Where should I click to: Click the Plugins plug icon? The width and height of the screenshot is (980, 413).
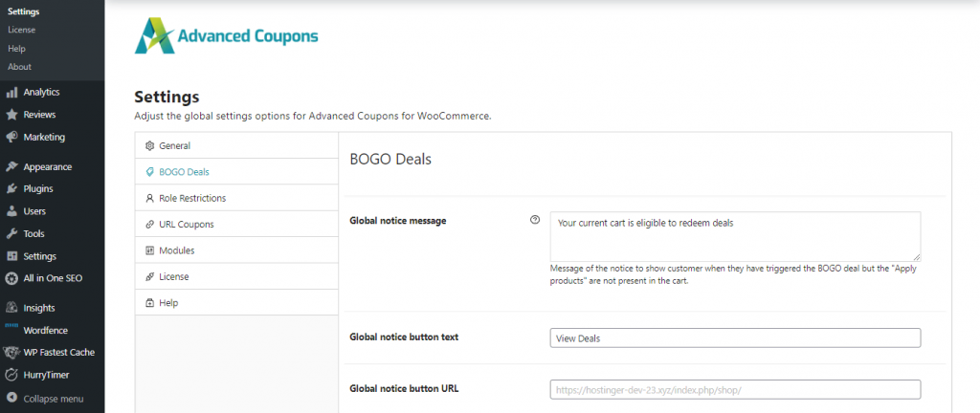11,189
